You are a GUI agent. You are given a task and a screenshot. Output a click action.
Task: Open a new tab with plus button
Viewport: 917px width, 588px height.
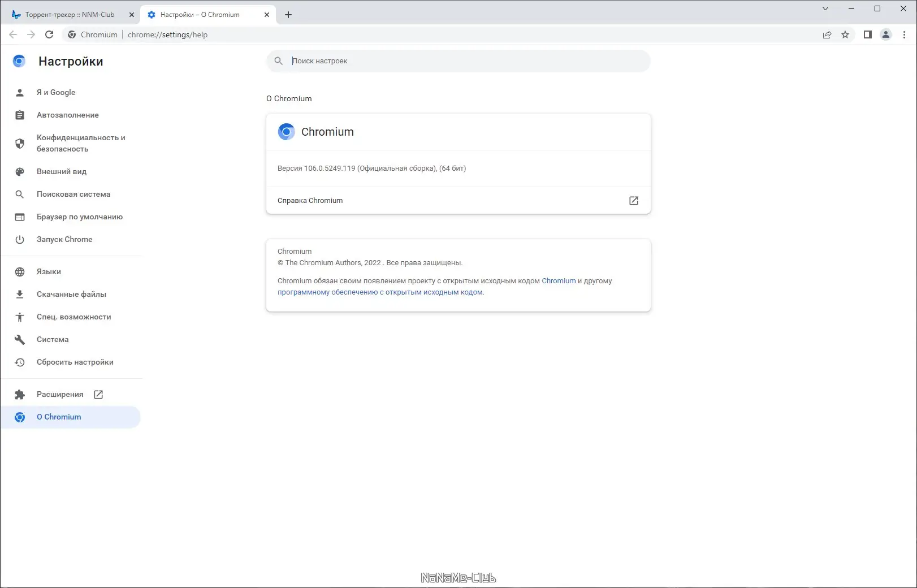pyautogui.click(x=288, y=15)
